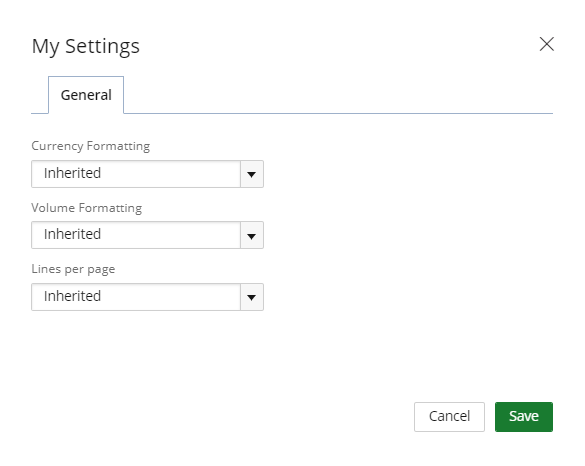
Task: Save the settings changes
Action: [524, 417]
